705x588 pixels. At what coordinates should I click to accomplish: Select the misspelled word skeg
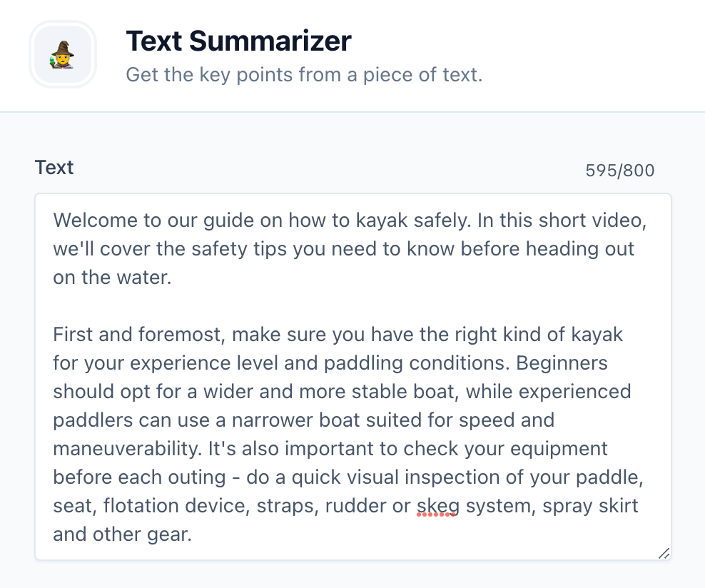[437, 506]
